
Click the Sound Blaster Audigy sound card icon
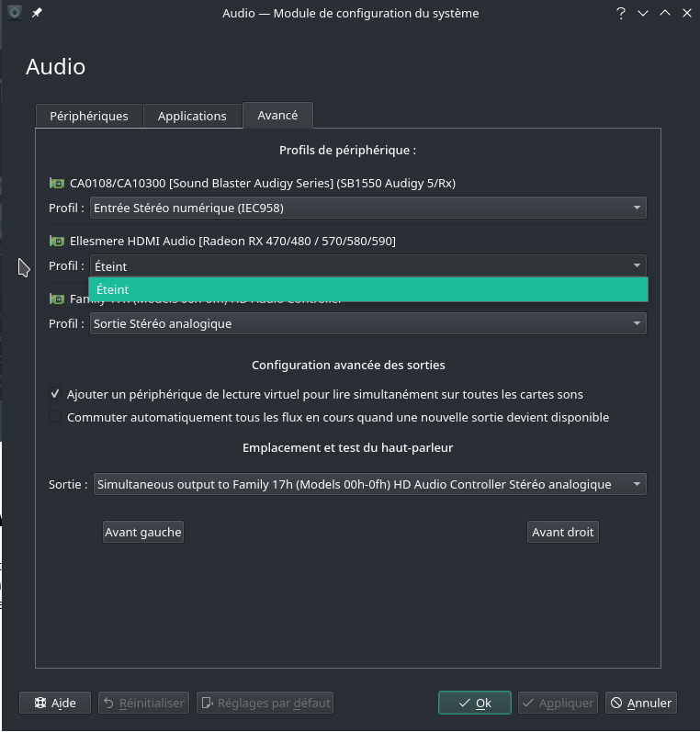56,183
